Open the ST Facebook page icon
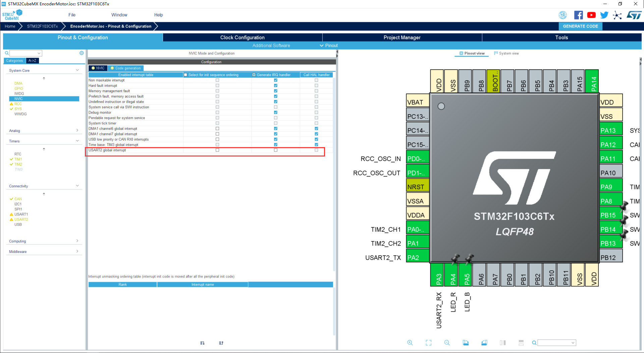The height and width of the screenshot is (353, 644). point(578,15)
